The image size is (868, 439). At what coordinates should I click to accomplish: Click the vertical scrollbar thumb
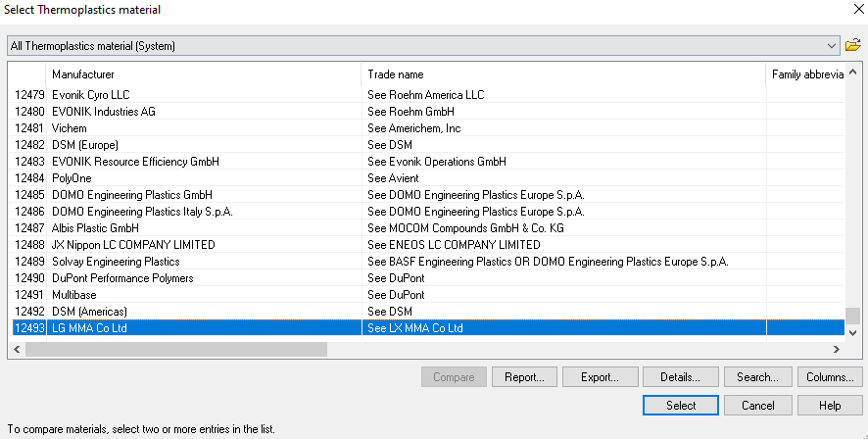(x=853, y=316)
